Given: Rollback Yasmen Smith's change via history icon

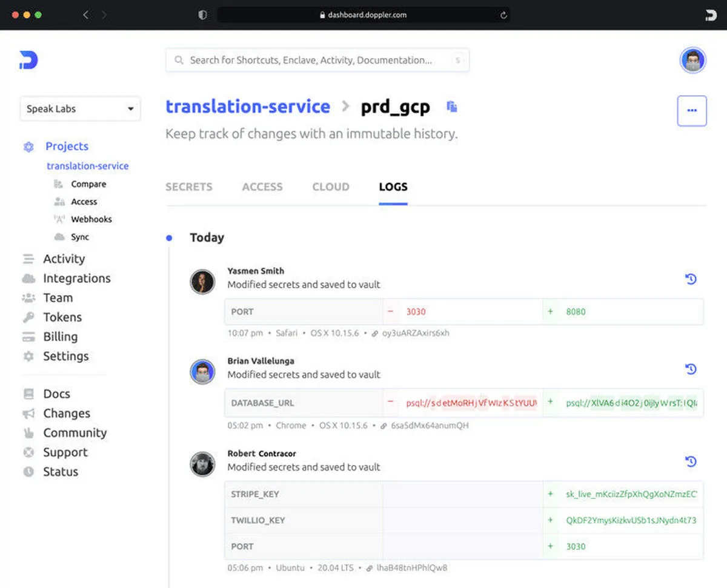Looking at the screenshot, I should (x=691, y=279).
